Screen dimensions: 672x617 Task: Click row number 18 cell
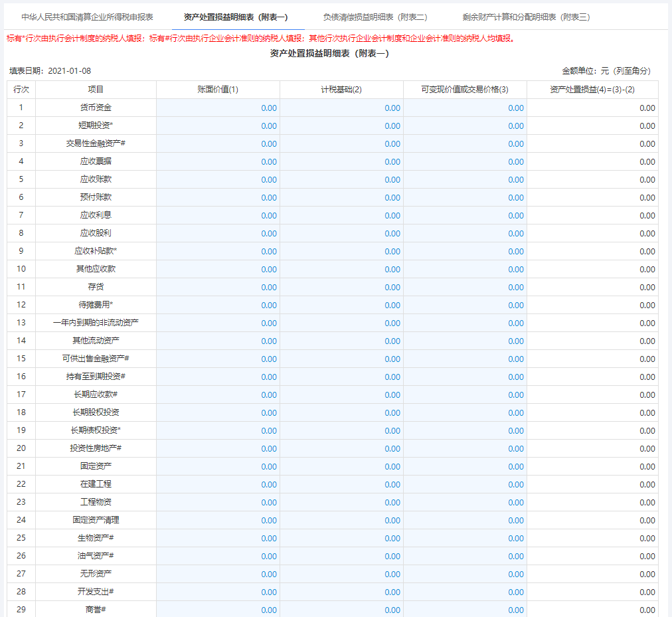point(21,412)
